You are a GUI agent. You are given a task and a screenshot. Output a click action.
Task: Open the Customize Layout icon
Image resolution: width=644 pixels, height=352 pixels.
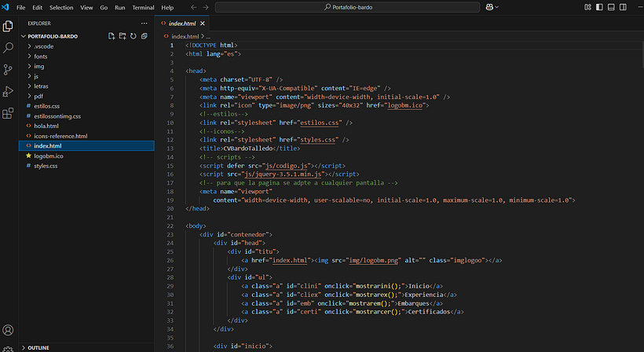point(587,7)
